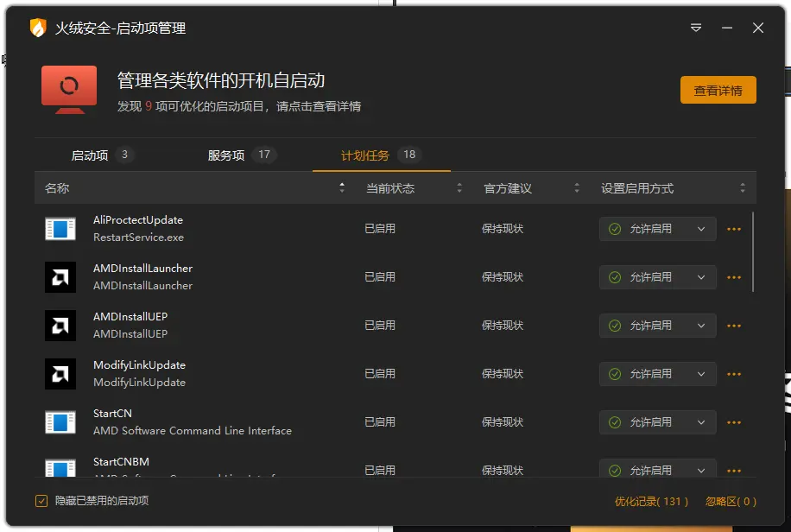Expand 允许启用 dropdown for StartCNBM
Viewport: 791px width, 532px height.
658,468
